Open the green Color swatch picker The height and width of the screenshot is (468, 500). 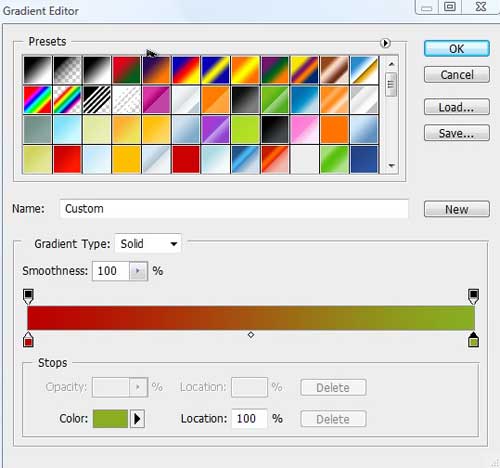point(110,419)
